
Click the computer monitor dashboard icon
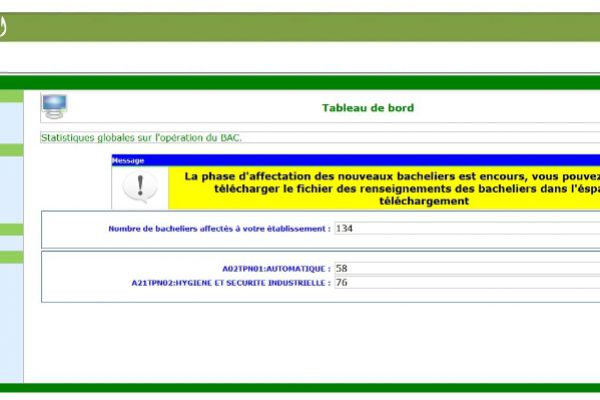(54, 106)
